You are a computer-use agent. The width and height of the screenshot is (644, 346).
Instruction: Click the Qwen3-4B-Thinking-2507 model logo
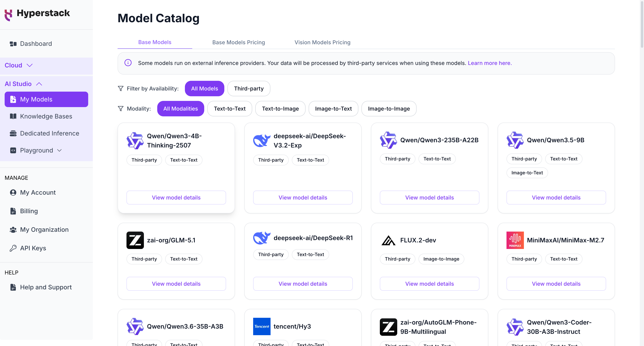pos(135,141)
